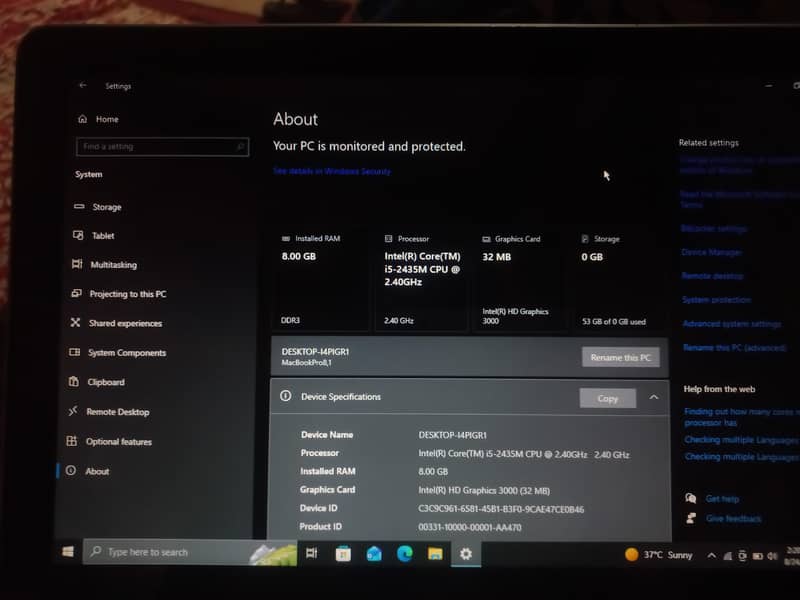This screenshot has height=600, width=800.
Task: Click the Clipboard sidebar icon
Action: (x=74, y=382)
